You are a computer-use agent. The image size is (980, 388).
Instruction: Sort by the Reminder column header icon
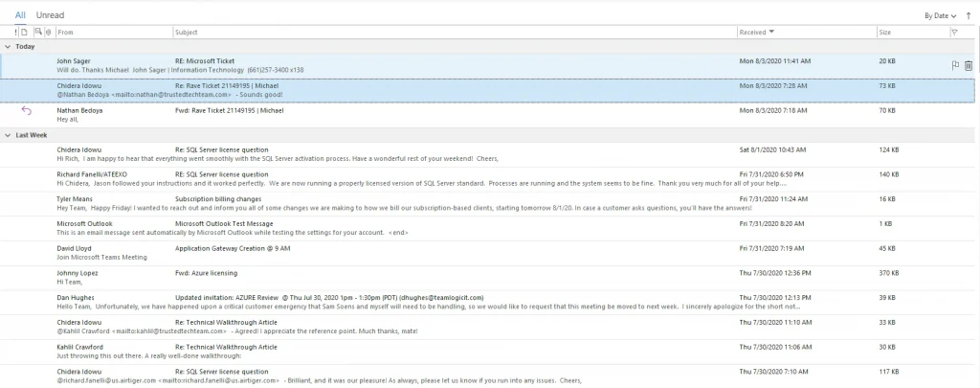pyautogui.click(x=37, y=33)
